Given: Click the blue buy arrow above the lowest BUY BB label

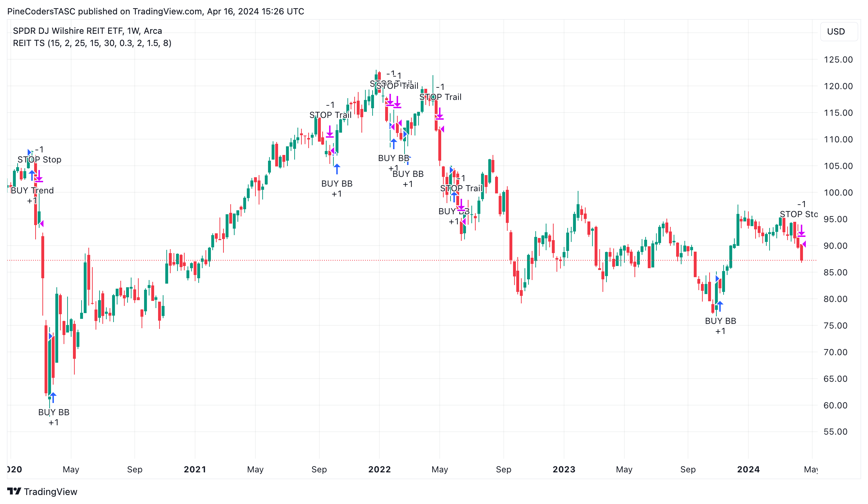Looking at the screenshot, I should tap(53, 397).
